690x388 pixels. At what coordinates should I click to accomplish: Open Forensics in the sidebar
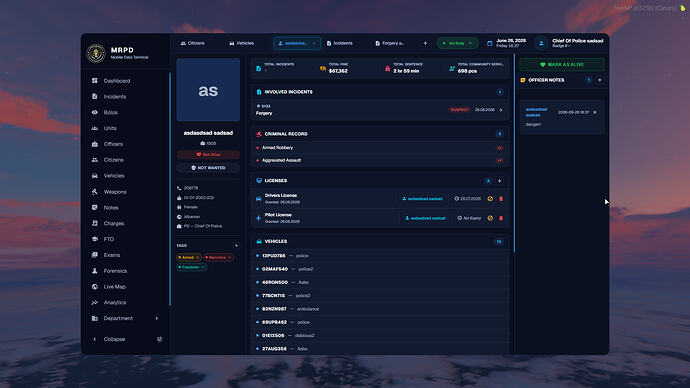(x=115, y=271)
